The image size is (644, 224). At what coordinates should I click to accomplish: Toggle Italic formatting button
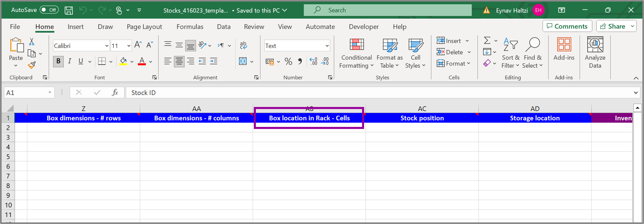click(70, 61)
